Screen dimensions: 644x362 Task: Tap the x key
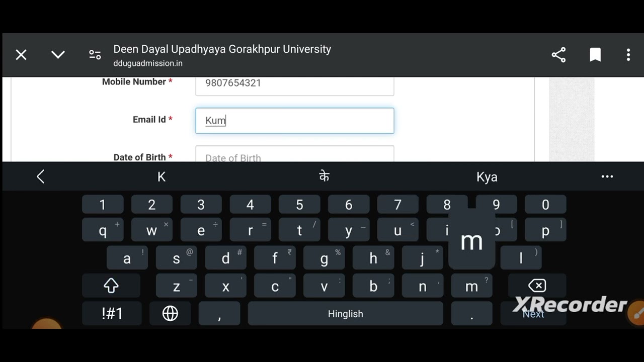pos(226,286)
